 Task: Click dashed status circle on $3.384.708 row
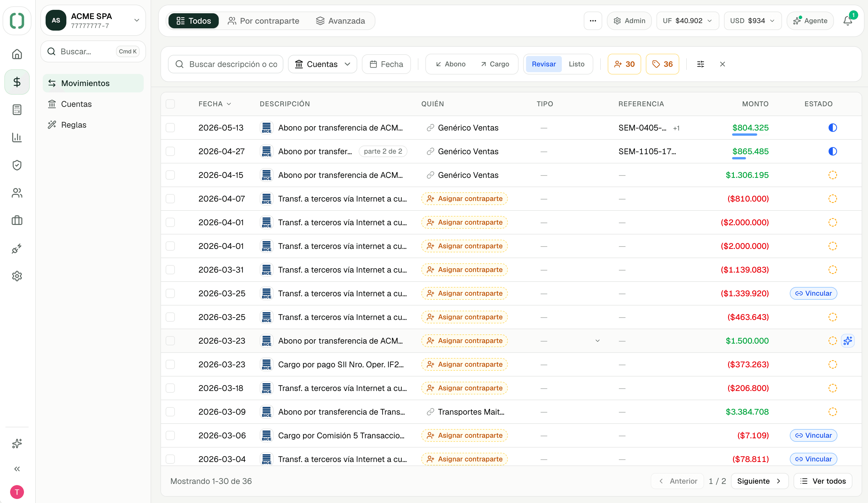(833, 412)
